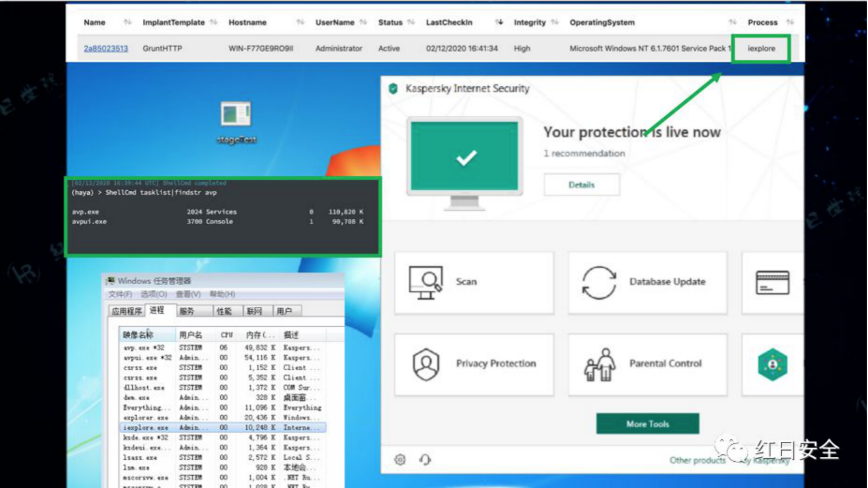Open Scan via its magnifier monitor icon
Viewport: 868px width, 488px height.
pyautogui.click(x=425, y=282)
